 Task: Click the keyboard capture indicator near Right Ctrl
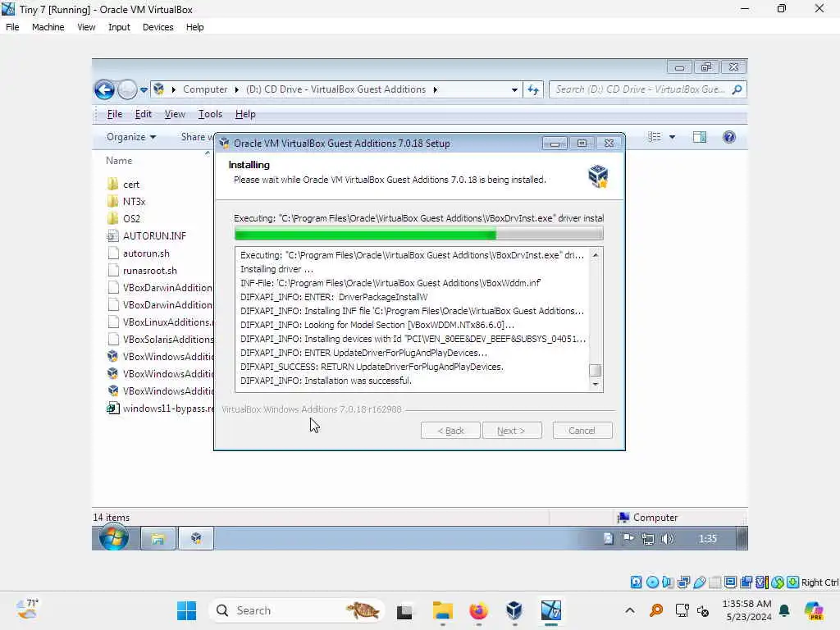click(793, 582)
